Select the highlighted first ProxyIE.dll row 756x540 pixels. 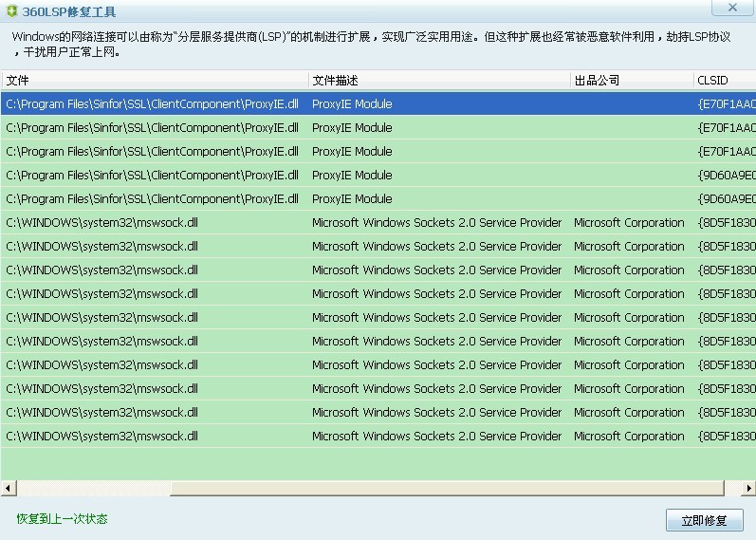tap(378, 103)
